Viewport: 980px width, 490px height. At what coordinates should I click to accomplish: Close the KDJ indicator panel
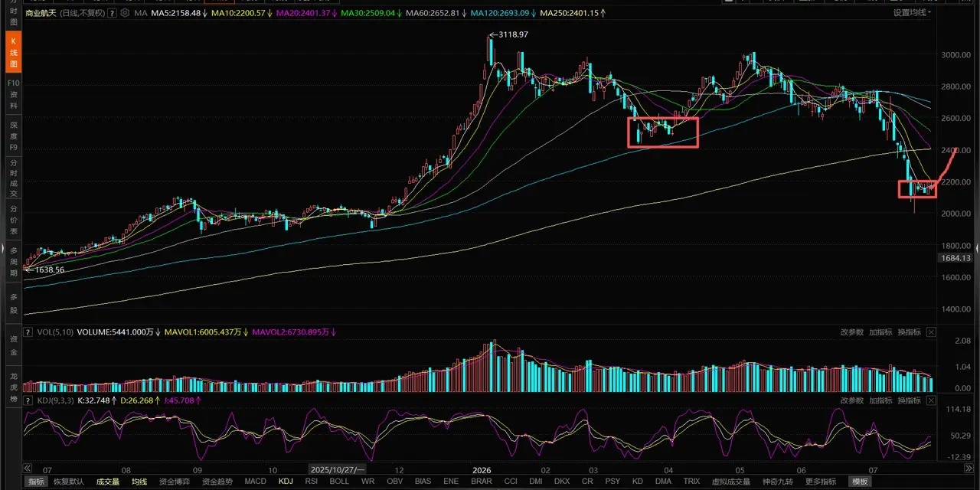tap(931, 400)
